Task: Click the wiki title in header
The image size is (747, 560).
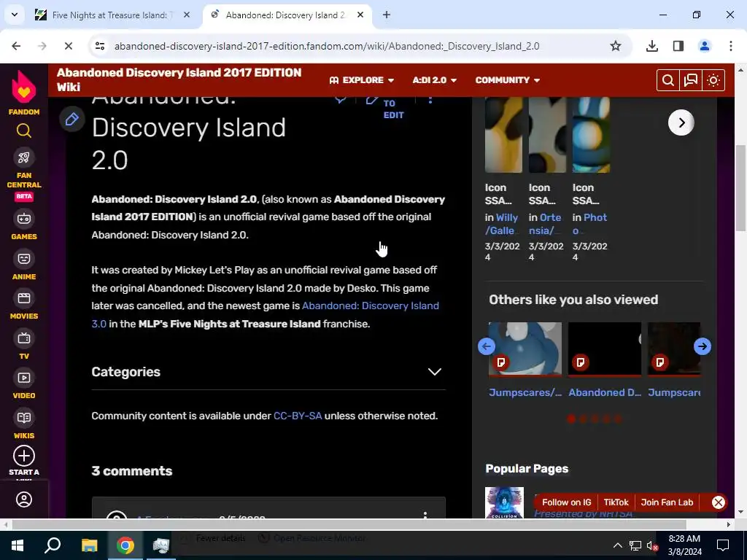Action: 179,79
